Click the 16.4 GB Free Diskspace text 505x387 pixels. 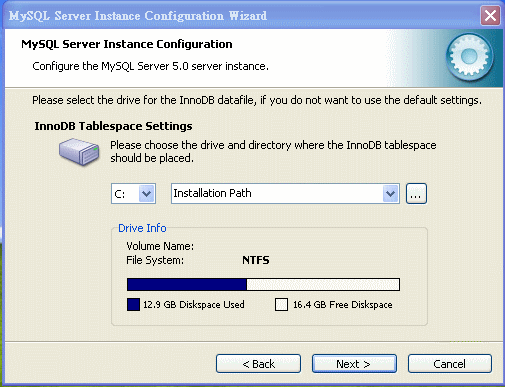tap(343, 305)
